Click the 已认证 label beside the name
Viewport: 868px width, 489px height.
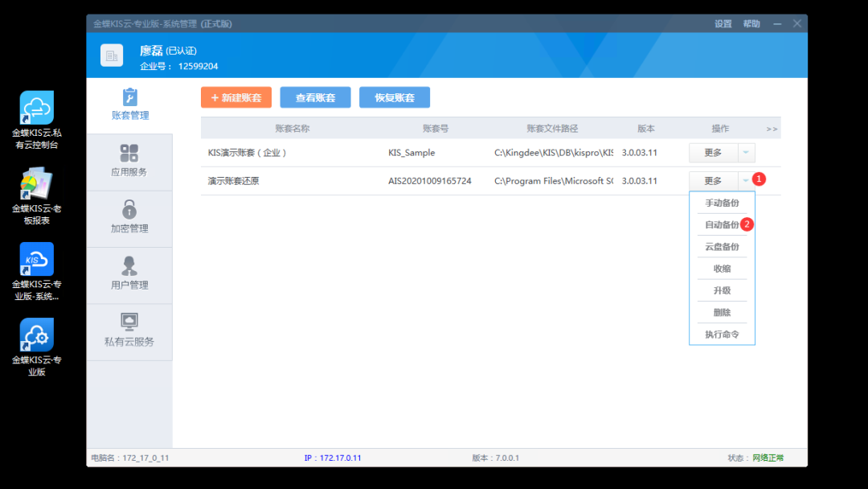point(181,51)
